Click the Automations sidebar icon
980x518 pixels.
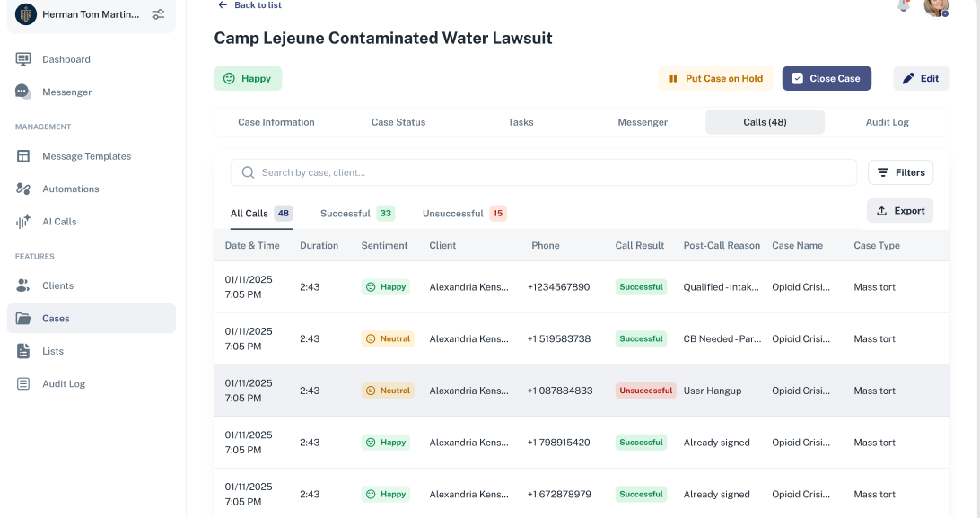[x=25, y=189]
